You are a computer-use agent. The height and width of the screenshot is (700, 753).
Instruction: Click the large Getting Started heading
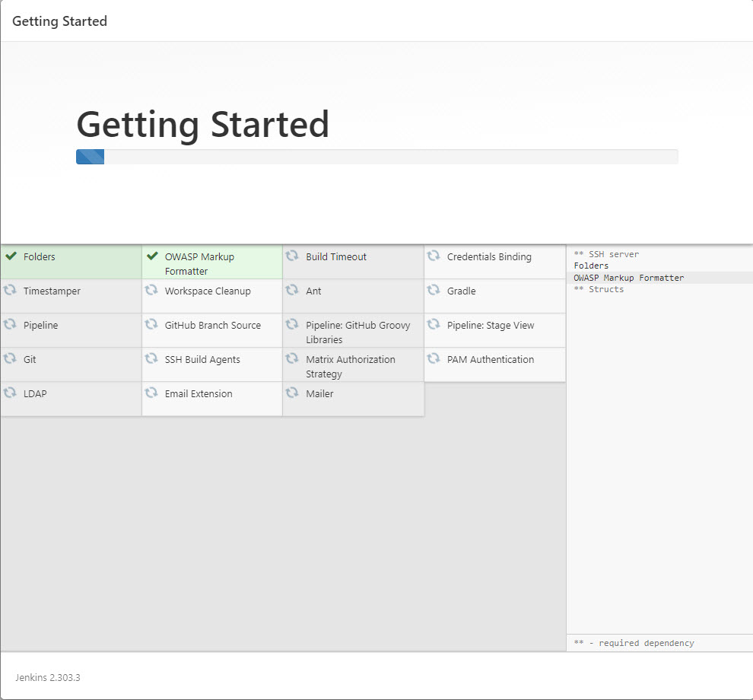pos(202,125)
